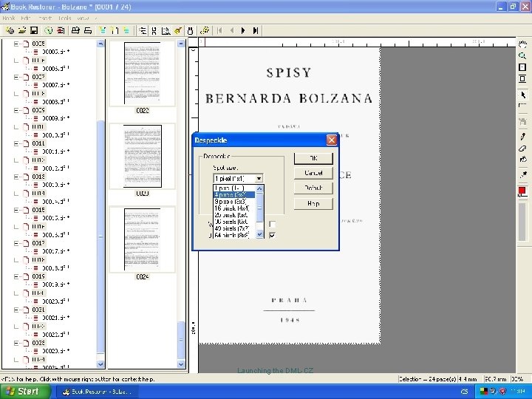Image resolution: width=532 pixels, height=399 pixels.
Task: Click the red arrow document toolbar icon
Action: pos(61,30)
